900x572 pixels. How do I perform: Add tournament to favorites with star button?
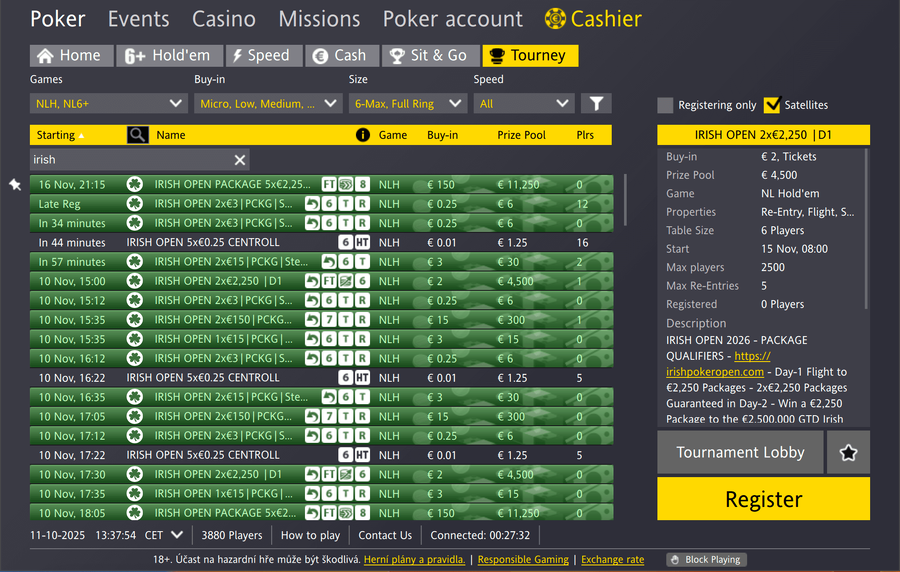tap(848, 453)
